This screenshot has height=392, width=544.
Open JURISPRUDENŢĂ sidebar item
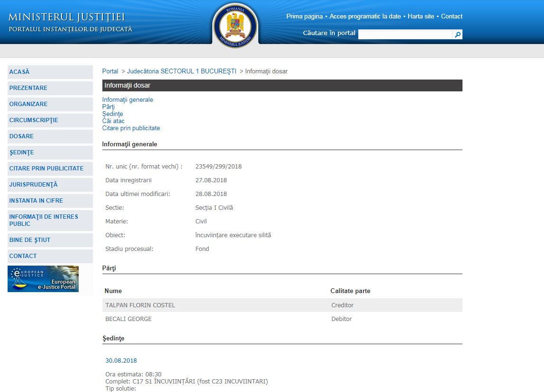tap(33, 185)
